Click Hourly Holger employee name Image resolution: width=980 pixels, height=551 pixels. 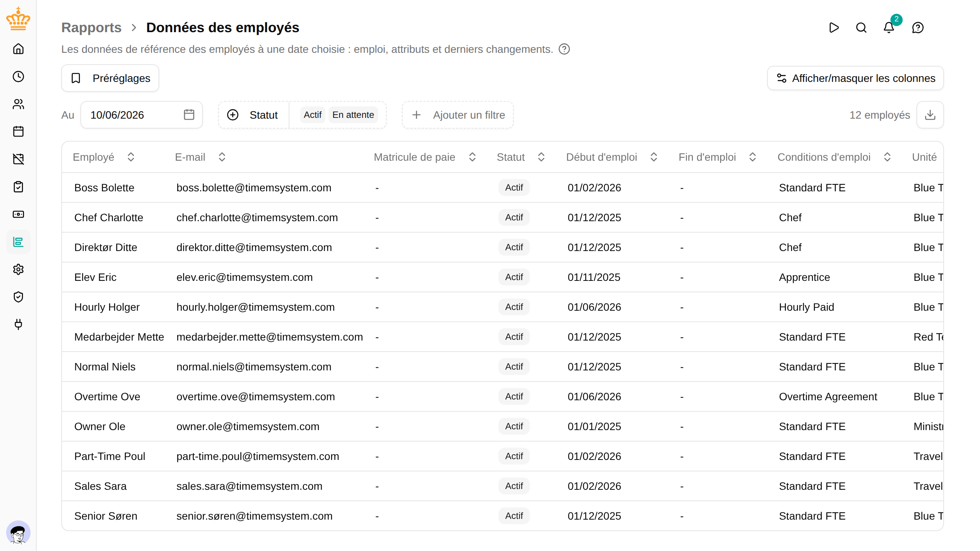pos(107,307)
